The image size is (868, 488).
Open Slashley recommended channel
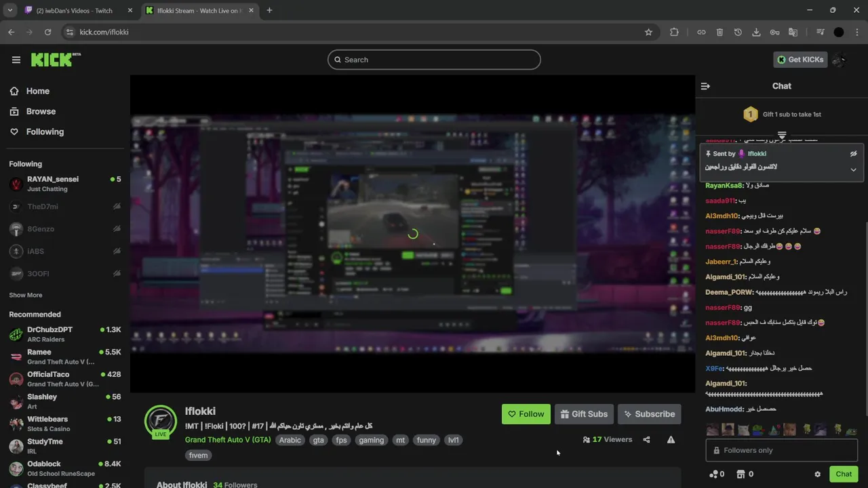pos(65,401)
